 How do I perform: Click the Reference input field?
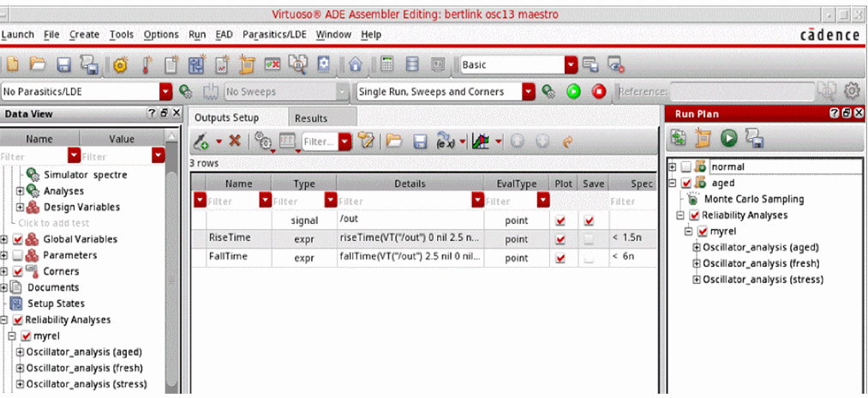pyautogui.click(x=742, y=92)
